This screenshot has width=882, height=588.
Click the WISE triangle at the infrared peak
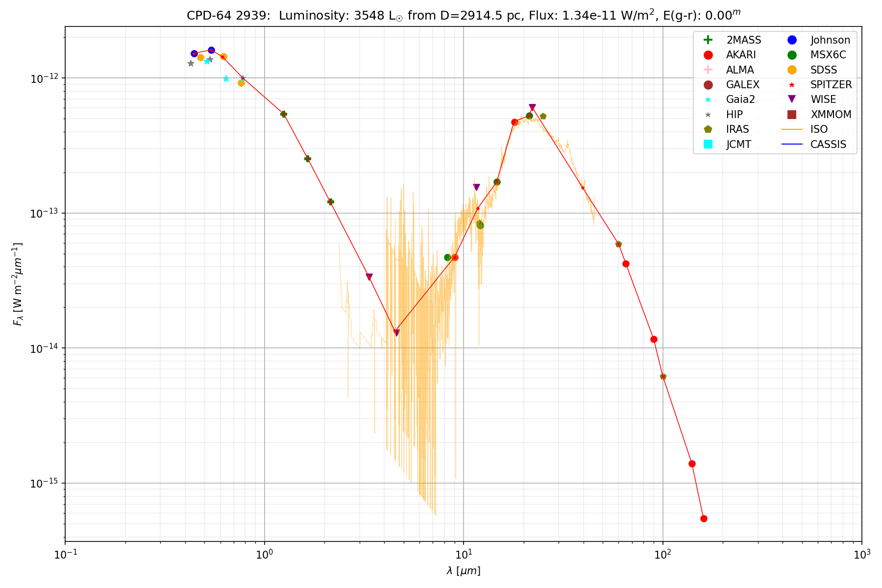[532, 107]
